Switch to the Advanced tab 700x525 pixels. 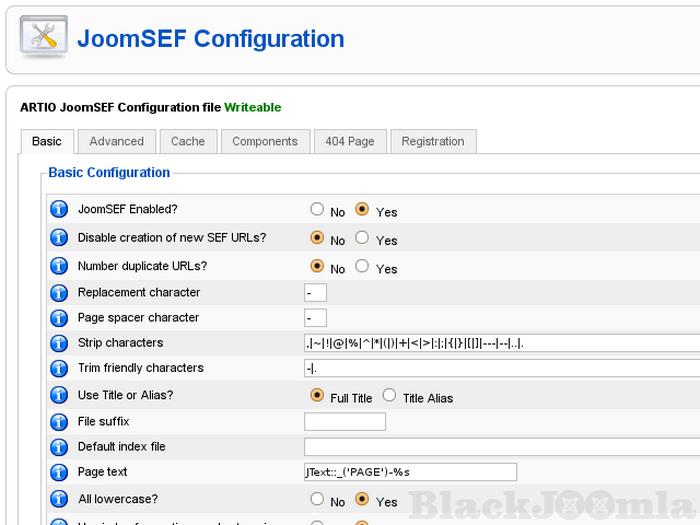(117, 142)
